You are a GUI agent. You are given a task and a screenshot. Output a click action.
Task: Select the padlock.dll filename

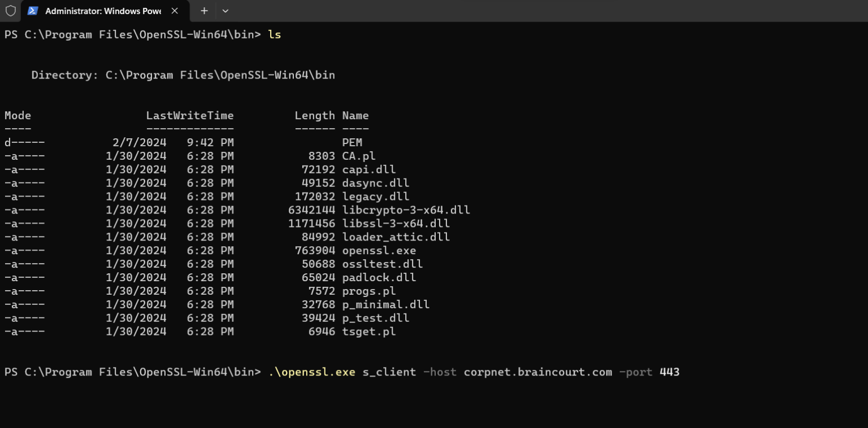(379, 277)
